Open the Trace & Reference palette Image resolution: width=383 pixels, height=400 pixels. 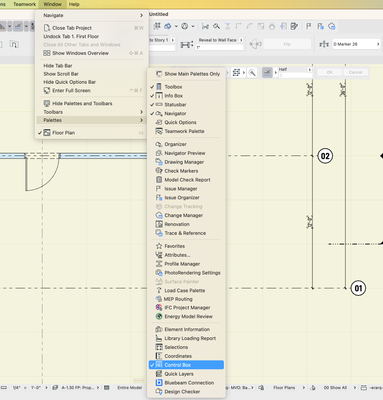(186, 233)
